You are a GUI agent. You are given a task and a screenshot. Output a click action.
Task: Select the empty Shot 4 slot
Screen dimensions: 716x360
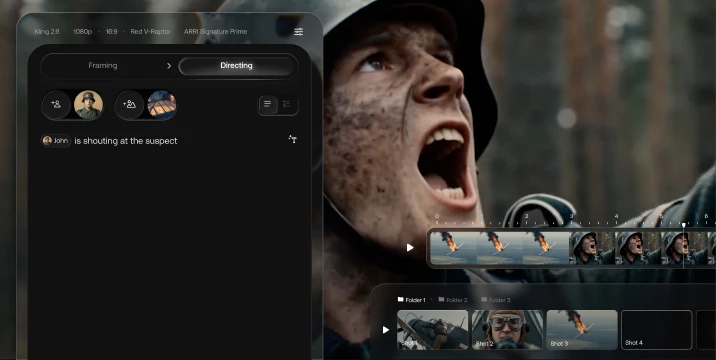[657, 330]
